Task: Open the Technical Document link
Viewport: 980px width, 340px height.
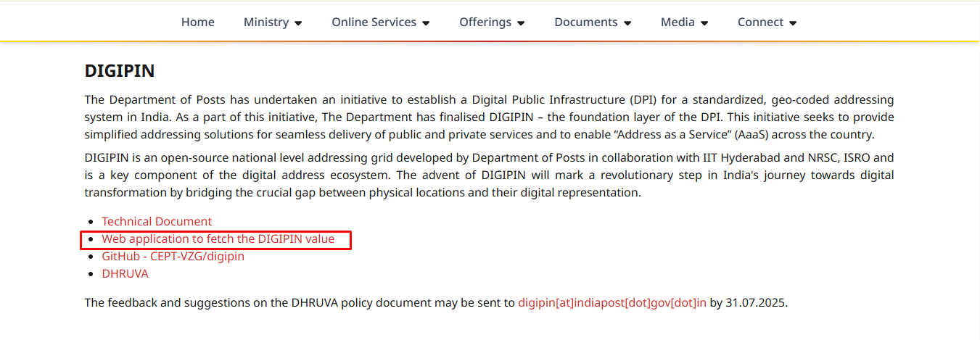Action: click(x=157, y=221)
